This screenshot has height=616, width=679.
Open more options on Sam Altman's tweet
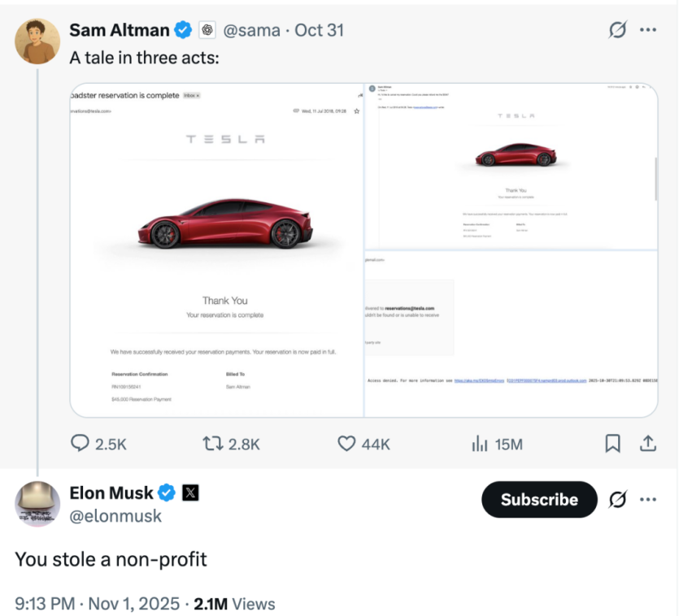648,30
